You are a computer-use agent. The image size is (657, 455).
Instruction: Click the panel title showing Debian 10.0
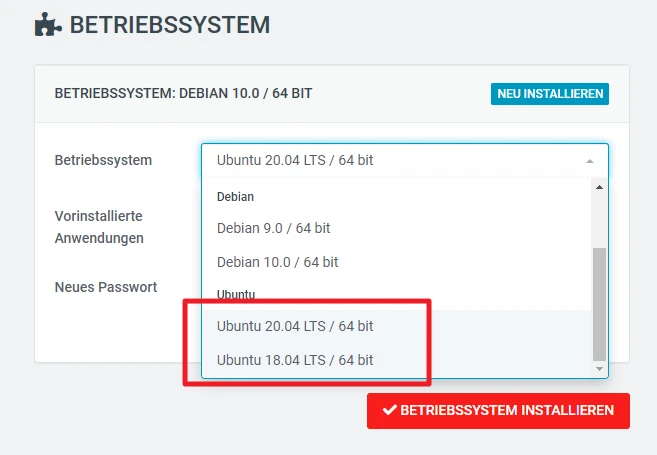point(183,93)
